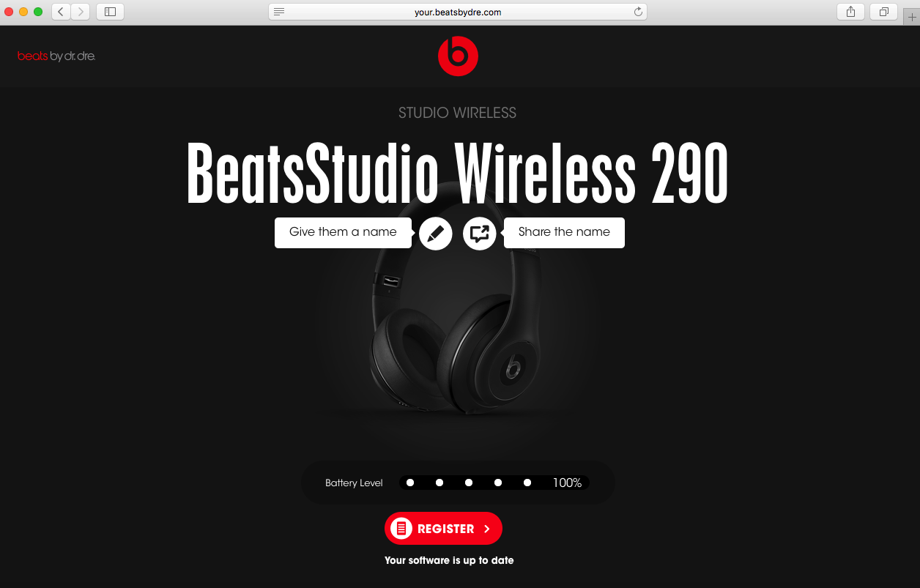Show all tabs overview icon

tap(884, 12)
